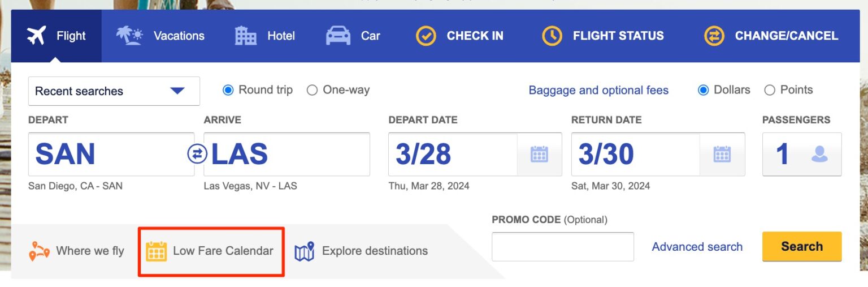Screen dimensions: 868x287
Task: Click the Flight Status clock icon
Action: pos(552,36)
